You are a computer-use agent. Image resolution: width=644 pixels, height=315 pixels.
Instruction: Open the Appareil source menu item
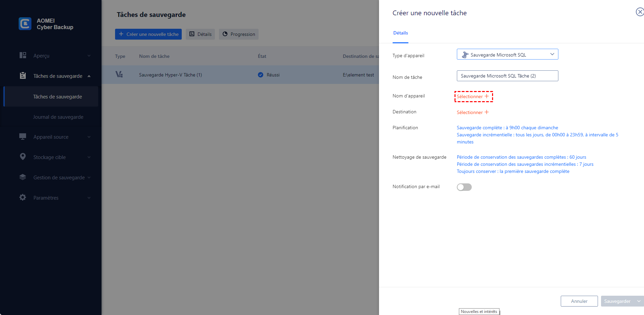point(51,137)
